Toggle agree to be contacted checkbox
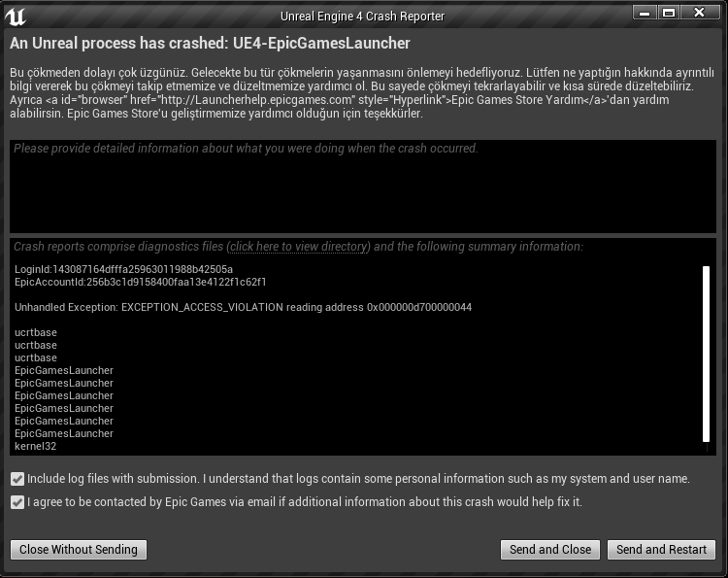728x578 pixels. pyautogui.click(x=17, y=502)
